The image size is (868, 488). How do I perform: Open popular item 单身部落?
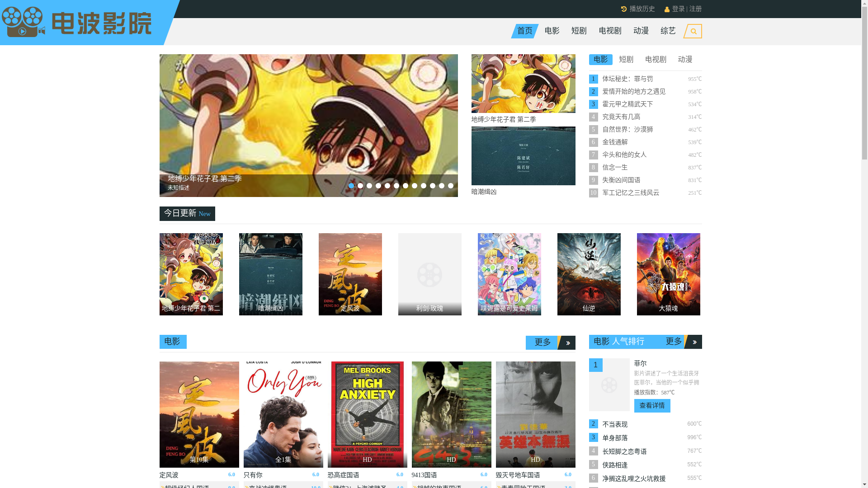(x=615, y=438)
